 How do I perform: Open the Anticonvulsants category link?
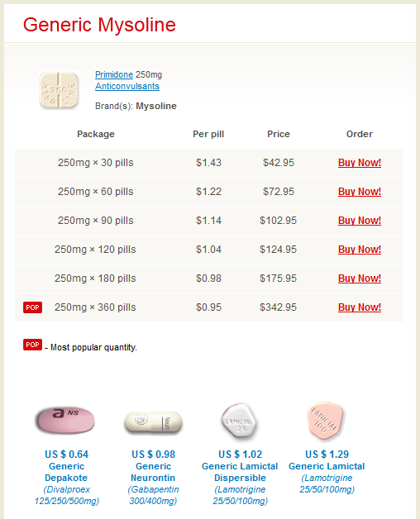tap(127, 86)
